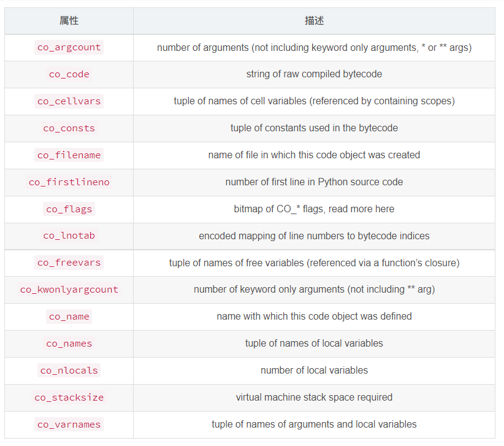Click the 描述 column header
The image size is (504, 446).
point(314,21)
